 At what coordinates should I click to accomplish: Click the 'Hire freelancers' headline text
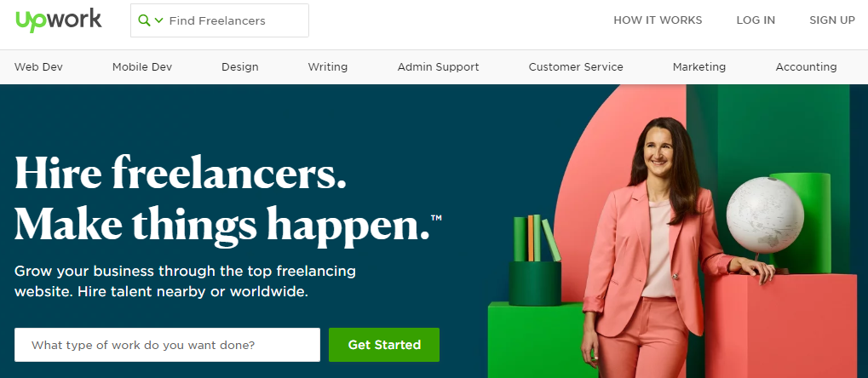click(181, 172)
